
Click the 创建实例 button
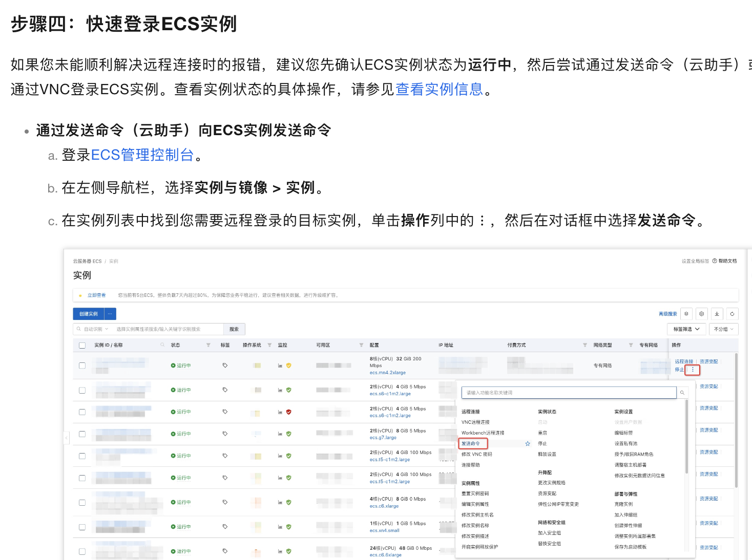[89, 314]
